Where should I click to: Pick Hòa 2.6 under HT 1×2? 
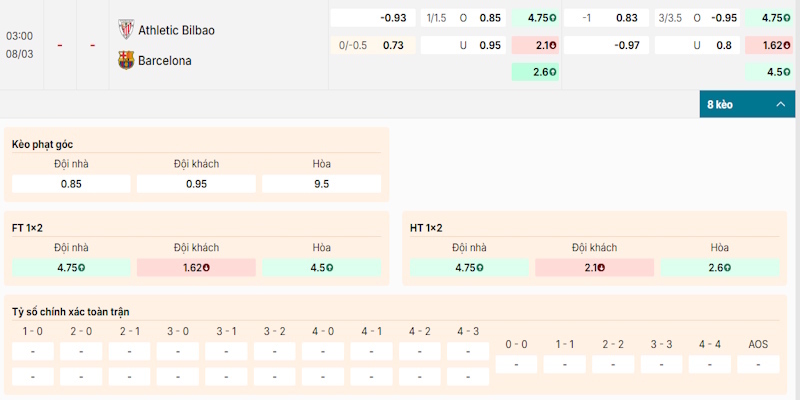[720, 268]
